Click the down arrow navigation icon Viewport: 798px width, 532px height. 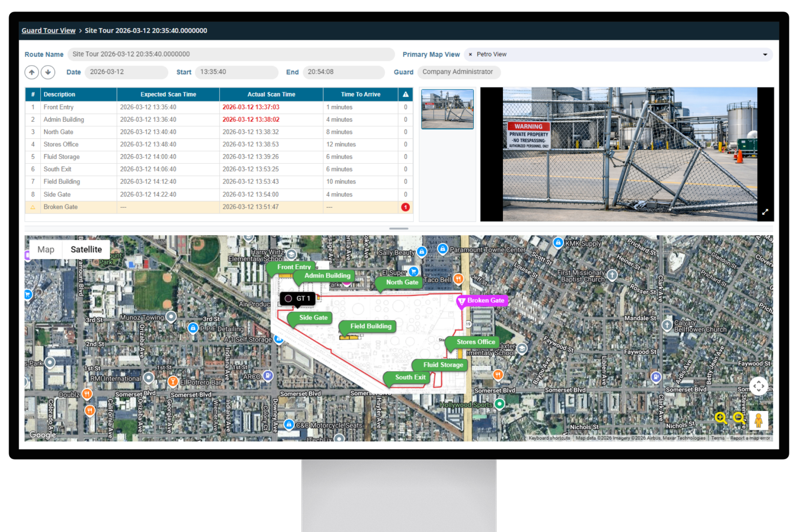(x=48, y=72)
